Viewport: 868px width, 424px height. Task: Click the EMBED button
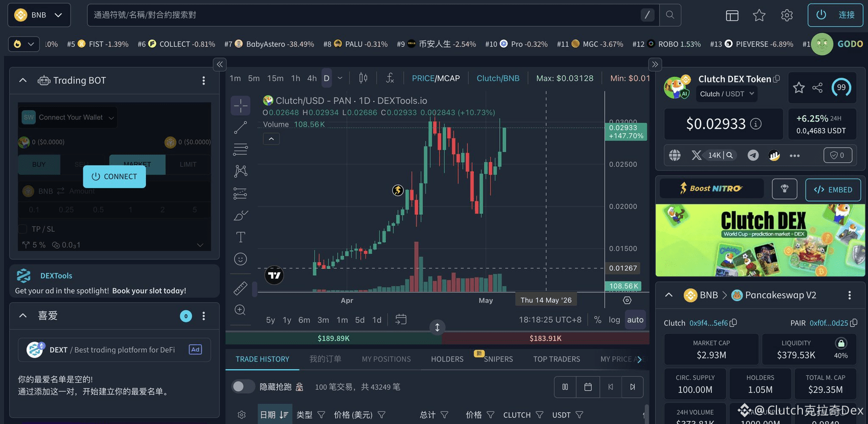tap(833, 189)
